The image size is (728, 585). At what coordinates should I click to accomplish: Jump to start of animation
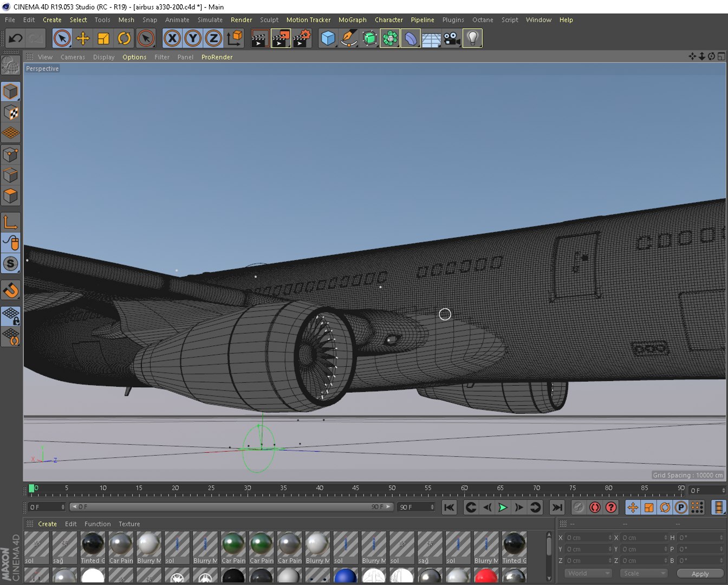[449, 508]
